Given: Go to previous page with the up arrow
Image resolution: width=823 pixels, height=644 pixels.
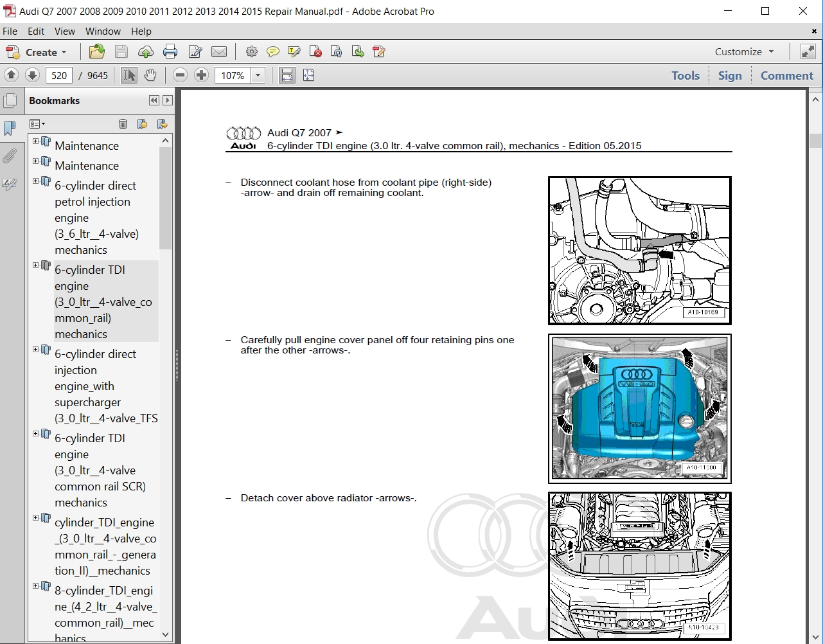Looking at the screenshot, I should [11, 75].
